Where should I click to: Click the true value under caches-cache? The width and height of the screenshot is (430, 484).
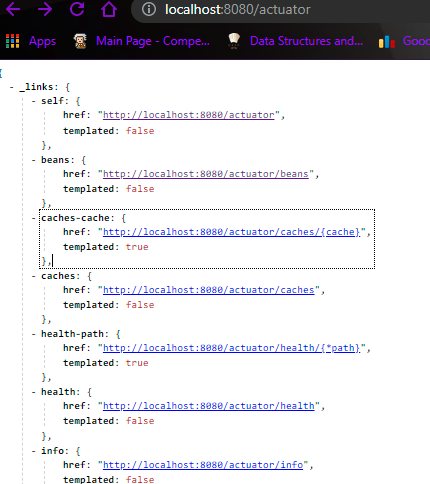(137, 247)
